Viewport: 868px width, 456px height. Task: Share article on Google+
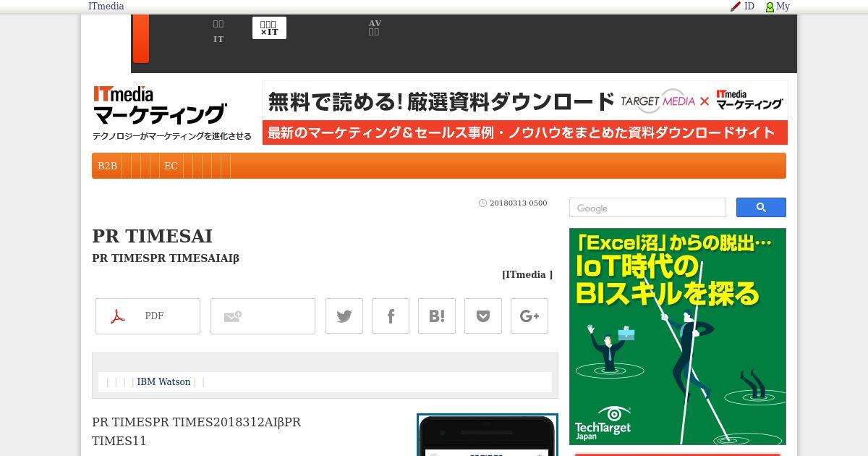coord(529,316)
